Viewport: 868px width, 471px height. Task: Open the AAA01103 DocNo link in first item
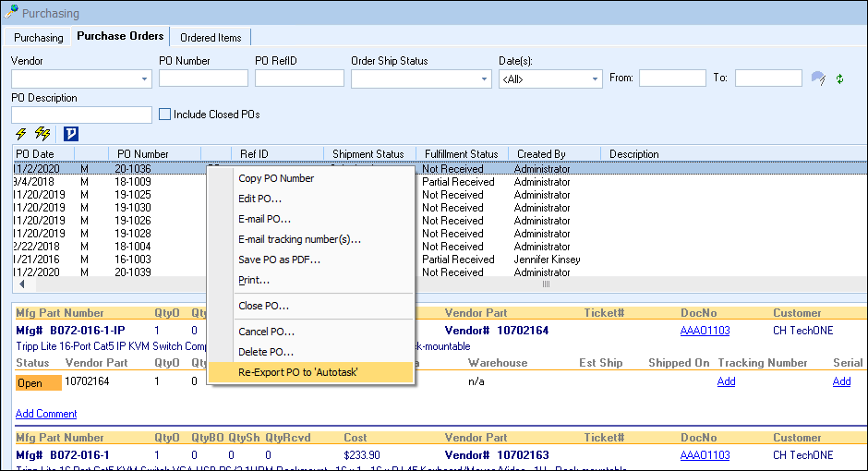(x=705, y=331)
